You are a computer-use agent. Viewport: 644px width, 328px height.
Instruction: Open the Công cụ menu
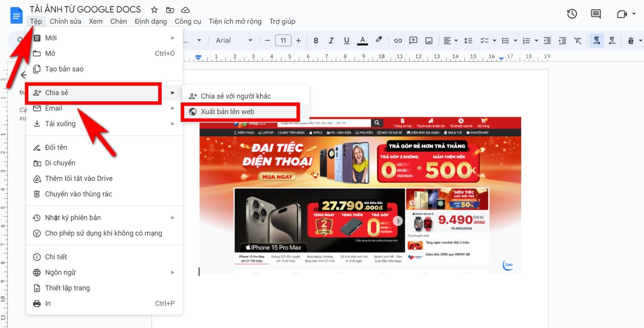click(188, 21)
